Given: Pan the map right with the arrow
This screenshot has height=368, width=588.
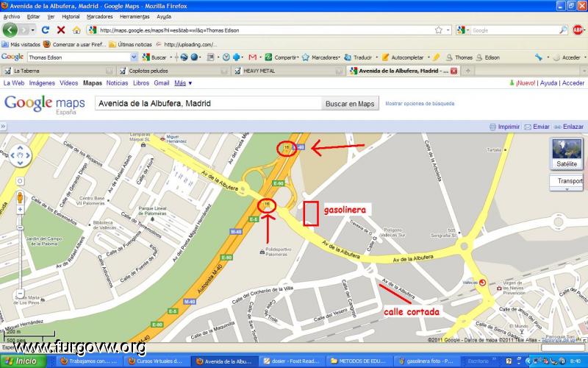Looking at the screenshot, I should coord(27,155).
